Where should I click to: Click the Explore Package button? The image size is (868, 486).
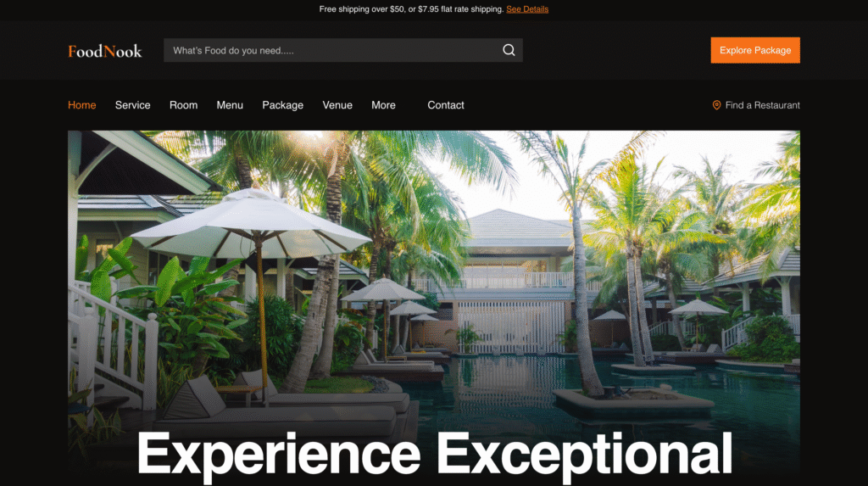(755, 50)
